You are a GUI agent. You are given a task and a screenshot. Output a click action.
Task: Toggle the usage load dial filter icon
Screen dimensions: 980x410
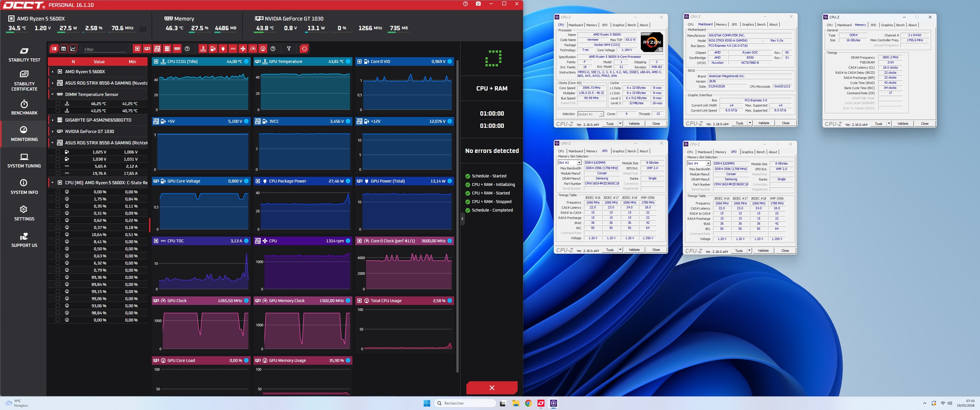262,49
